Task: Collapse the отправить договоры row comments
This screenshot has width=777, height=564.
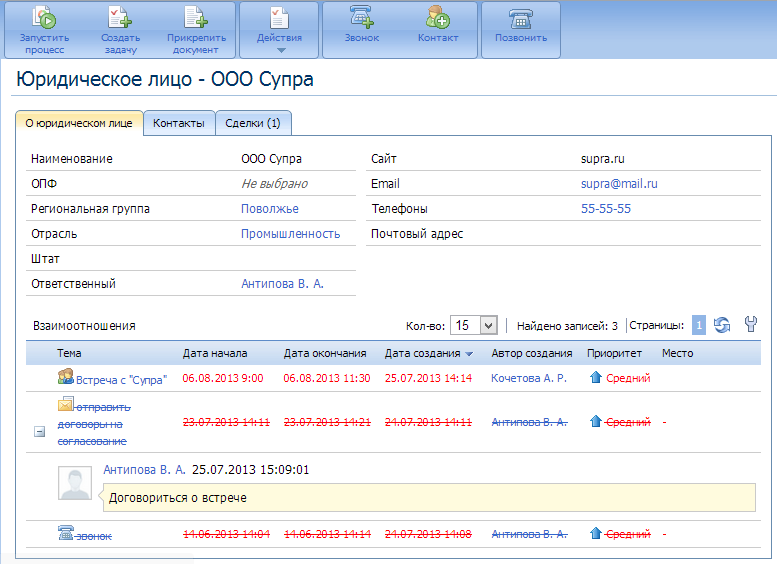Action: pyautogui.click(x=40, y=432)
